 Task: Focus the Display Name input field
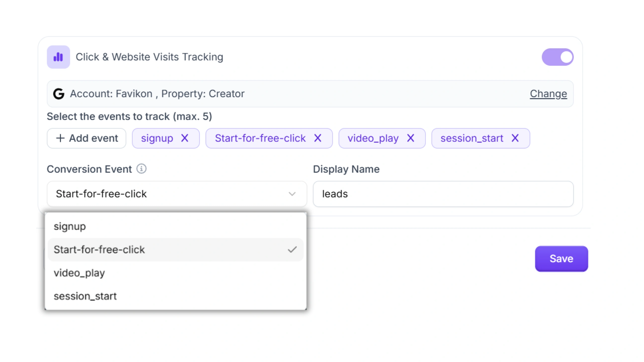443,194
